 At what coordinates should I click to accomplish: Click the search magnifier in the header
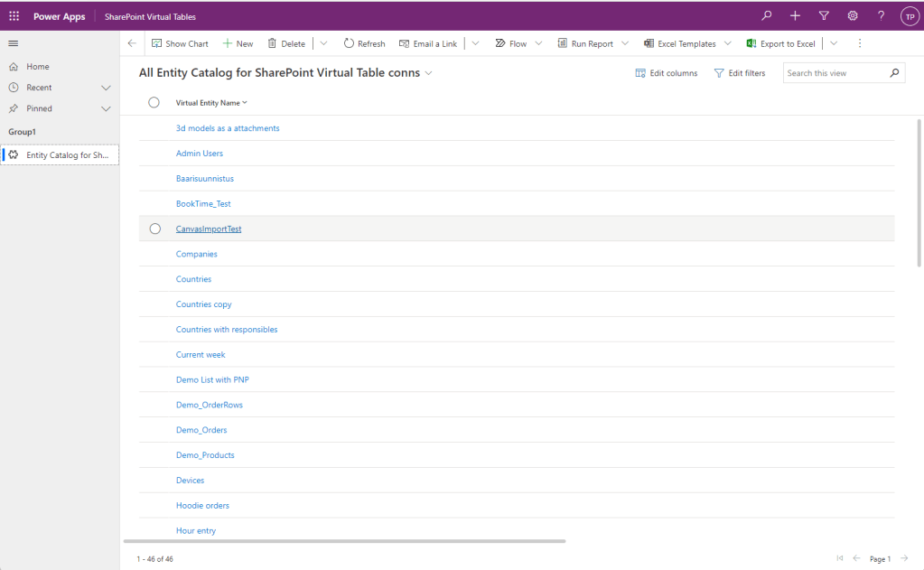coord(767,16)
